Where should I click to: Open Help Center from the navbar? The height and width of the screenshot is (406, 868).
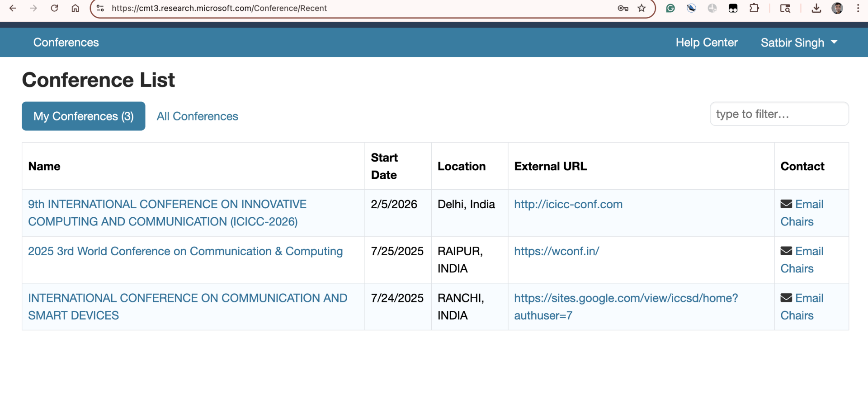click(x=706, y=43)
